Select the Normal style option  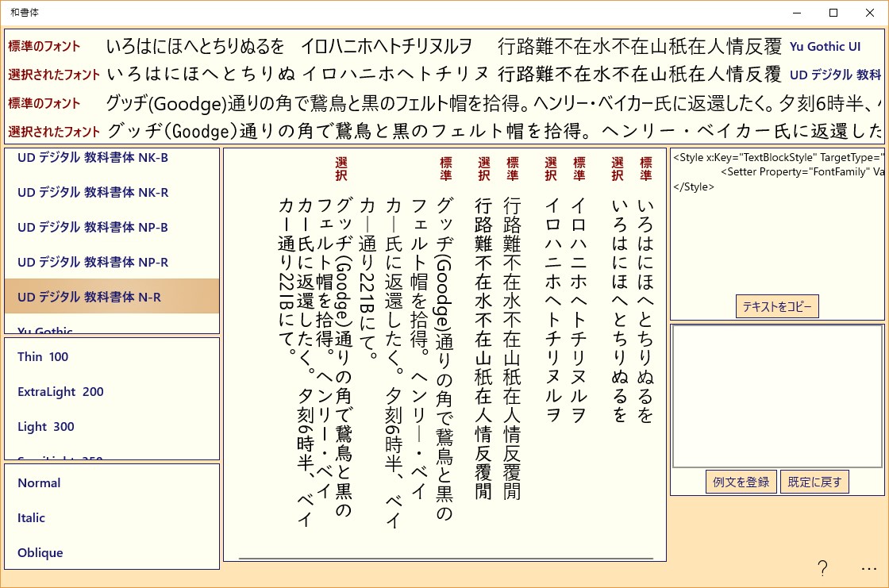pyautogui.click(x=39, y=482)
